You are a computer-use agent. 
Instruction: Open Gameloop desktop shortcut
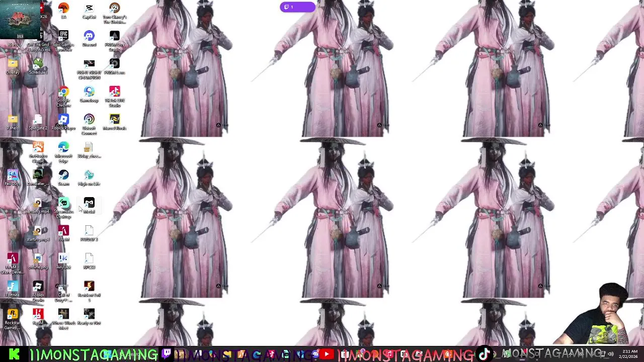(89, 95)
